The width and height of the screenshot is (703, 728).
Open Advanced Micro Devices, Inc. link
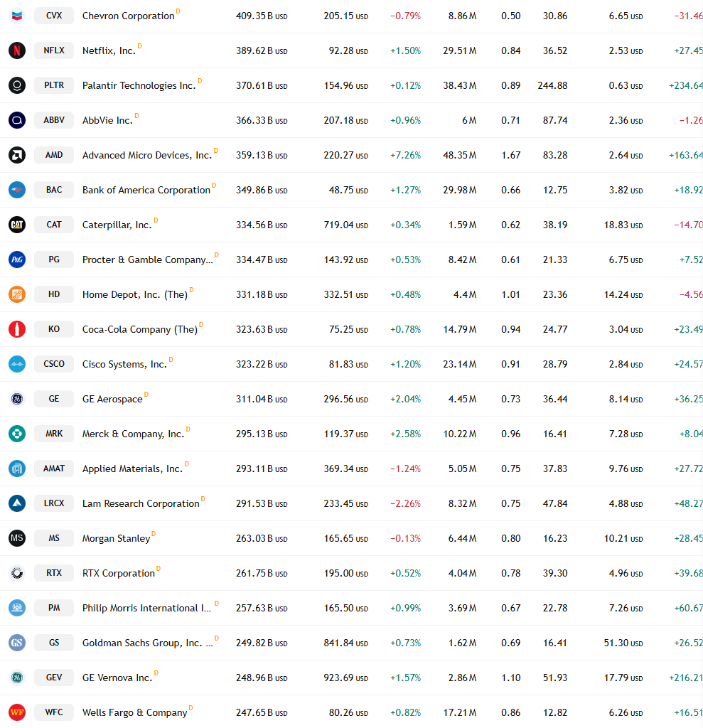coord(147,155)
